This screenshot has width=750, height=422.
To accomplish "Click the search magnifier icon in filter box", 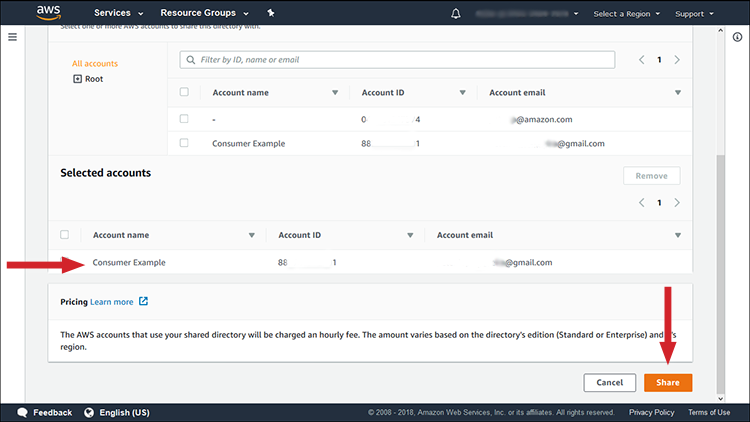I will tap(190, 60).
